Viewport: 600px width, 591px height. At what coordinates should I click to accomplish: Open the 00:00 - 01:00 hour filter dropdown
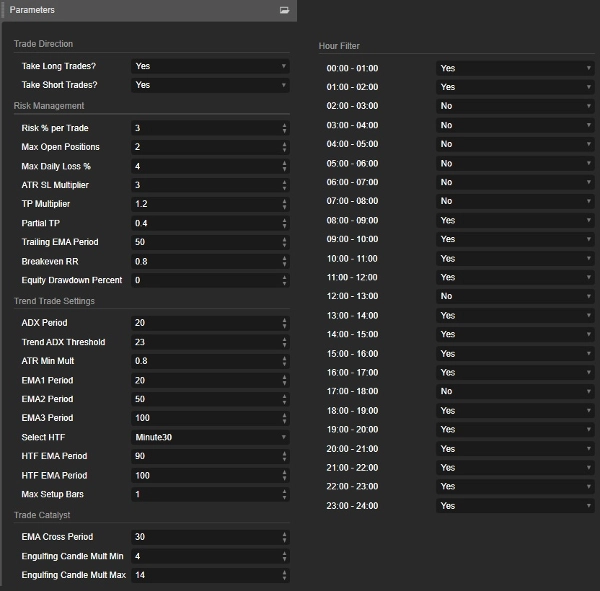click(x=515, y=68)
